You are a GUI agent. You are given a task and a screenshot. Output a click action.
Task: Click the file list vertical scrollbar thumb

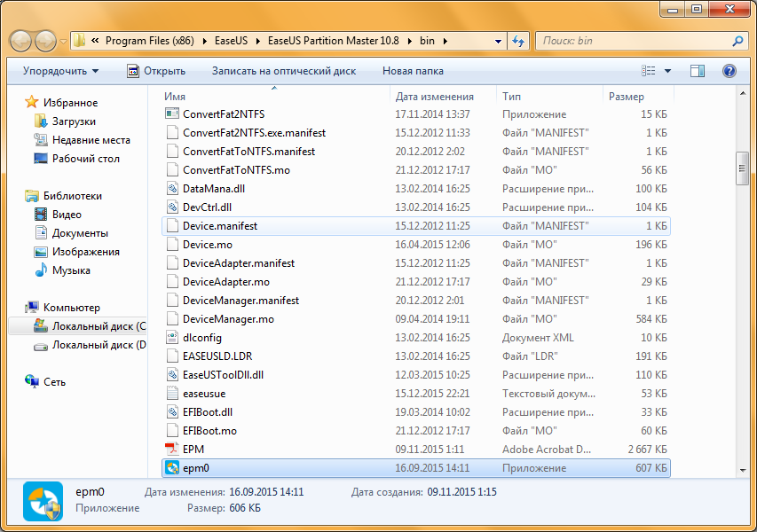[x=743, y=168]
